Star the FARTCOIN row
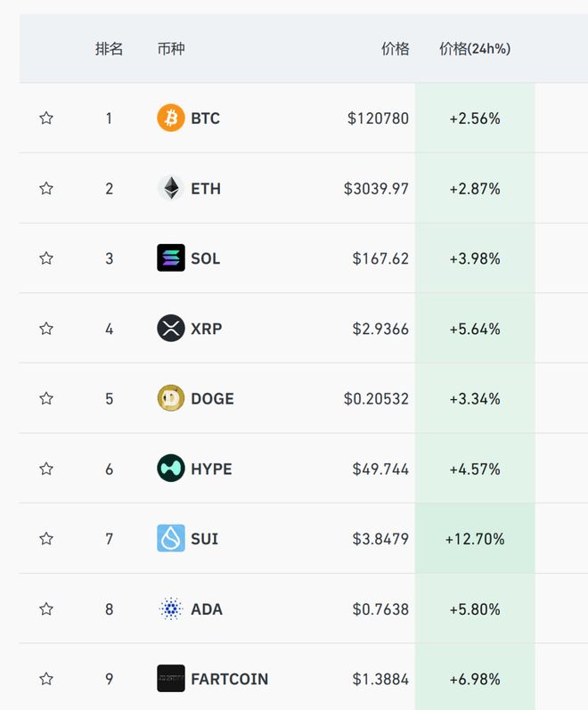The image size is (588, 710). [x=46, y=679]
